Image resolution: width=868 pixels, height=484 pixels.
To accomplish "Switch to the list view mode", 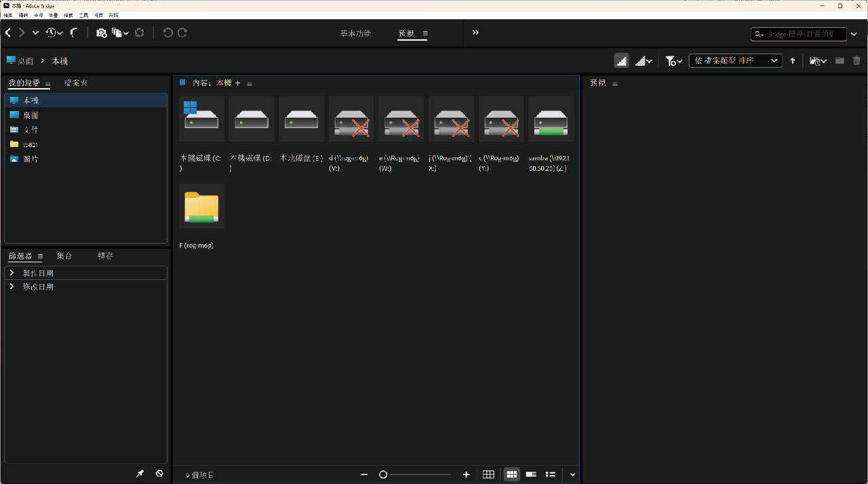I will pos(551,475).
